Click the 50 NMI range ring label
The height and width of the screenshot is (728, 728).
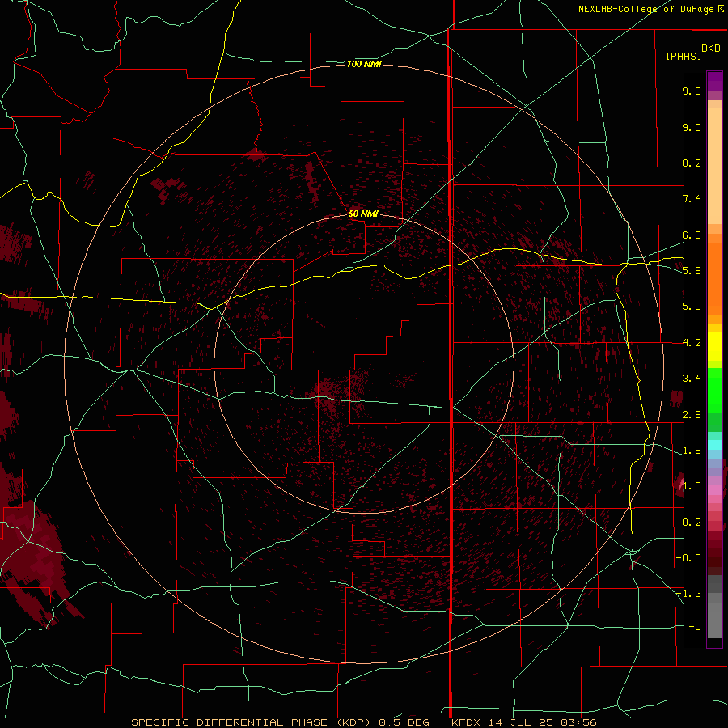(x=363, y=214)
